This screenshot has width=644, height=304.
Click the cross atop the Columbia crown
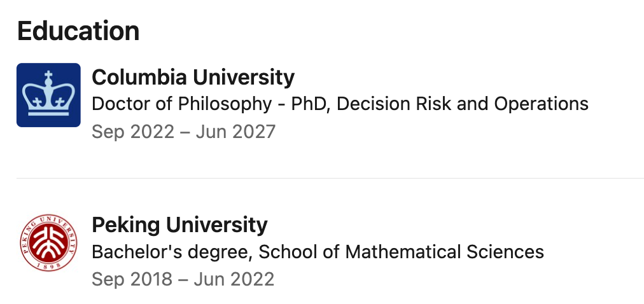(48, 75)
